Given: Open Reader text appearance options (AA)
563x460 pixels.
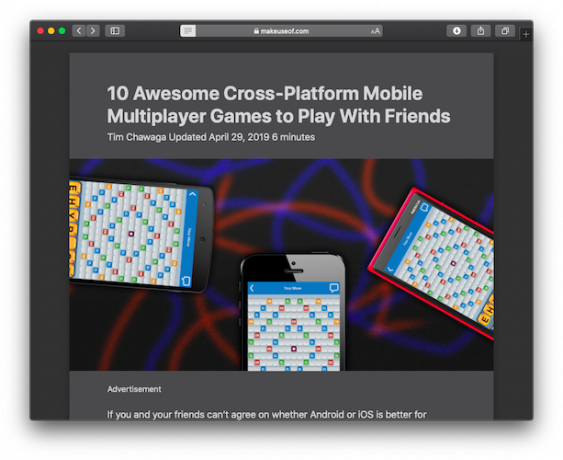Looking at the screenshot, I should tap(375, 31).
